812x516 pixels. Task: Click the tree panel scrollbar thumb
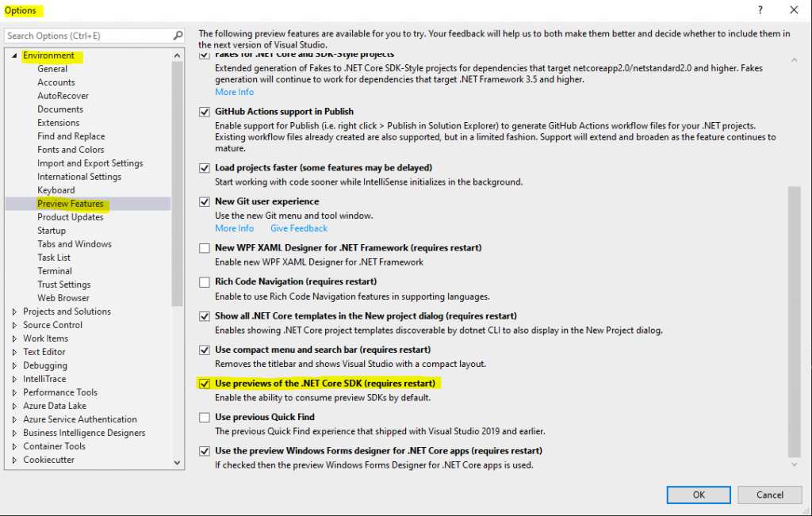pyautogui.click(x=177, y=184)
